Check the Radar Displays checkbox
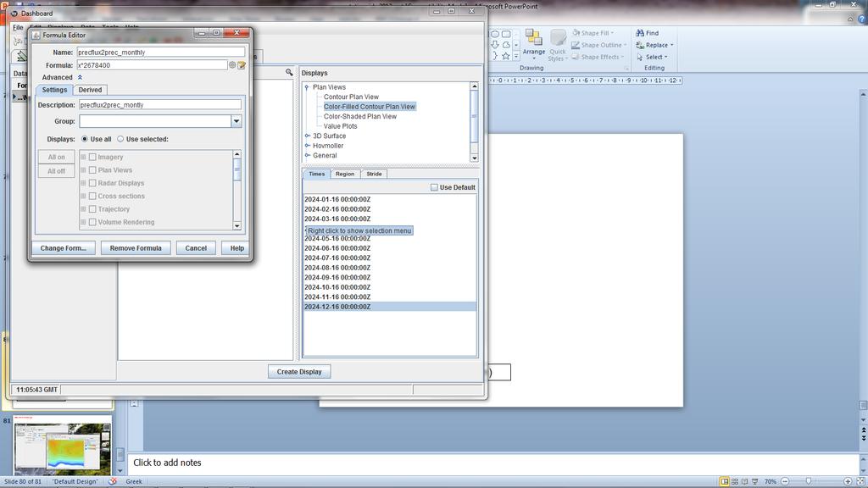The width and height of the screenshot is (868, 488). 92,183
